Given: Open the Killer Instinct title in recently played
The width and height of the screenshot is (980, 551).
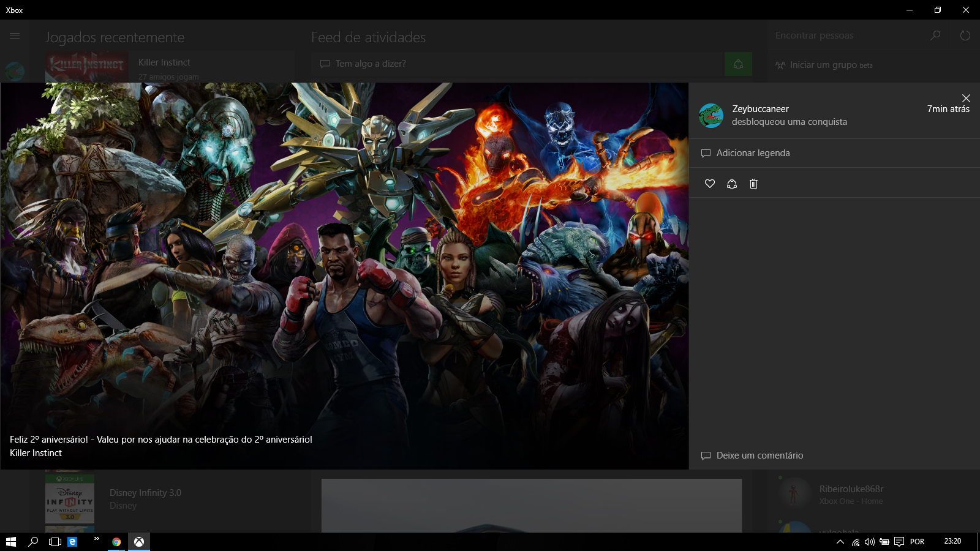Looking at the screenshot, I should (164, 62).
